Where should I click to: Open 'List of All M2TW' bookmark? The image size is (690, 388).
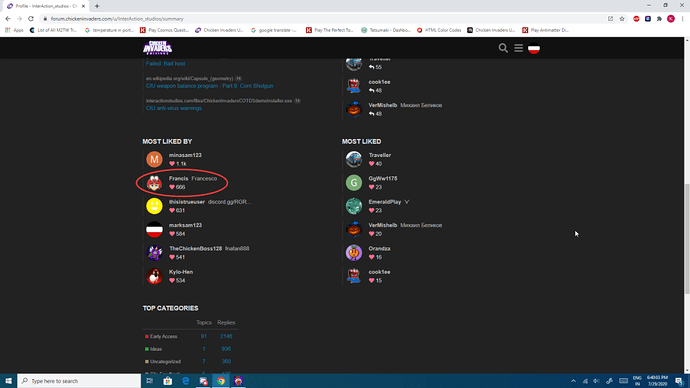[53, 30]
